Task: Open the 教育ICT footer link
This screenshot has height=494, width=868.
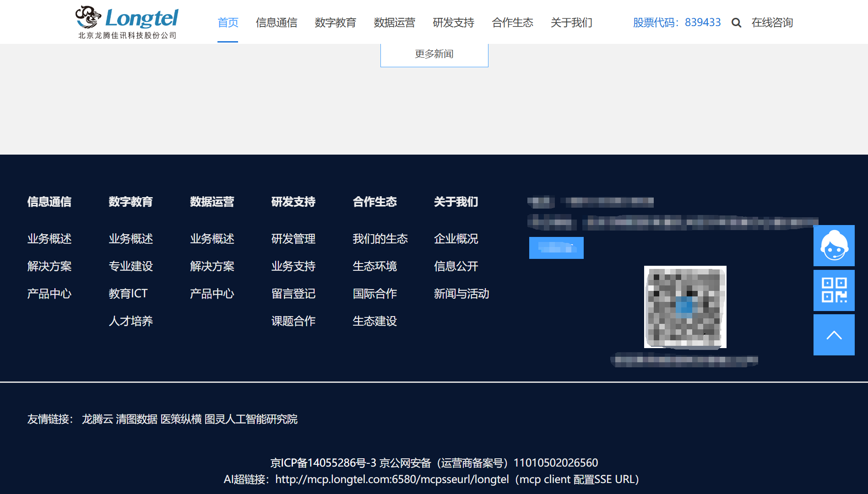Action: click(x=128, y=294)
